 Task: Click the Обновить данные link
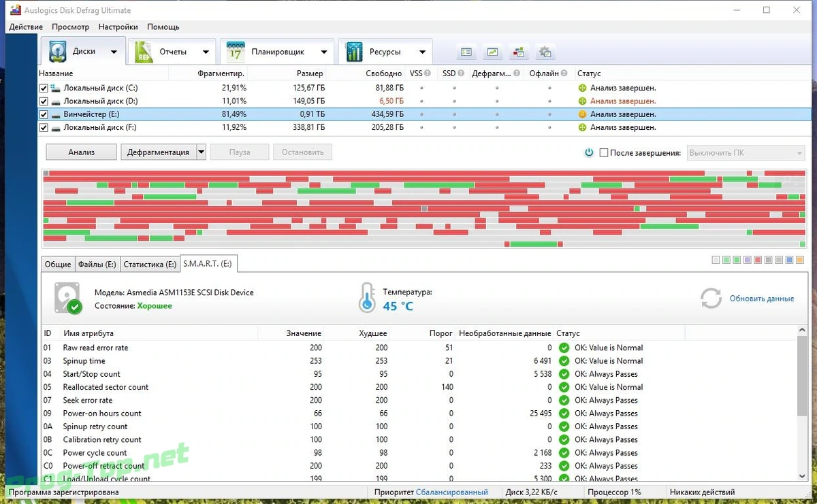coord(762,299)
